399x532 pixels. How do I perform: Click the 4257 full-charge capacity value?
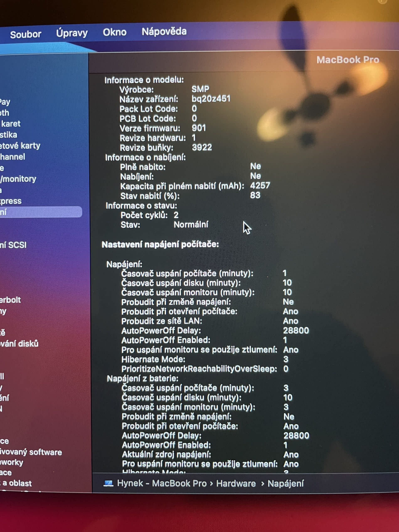click(x=260, y=185)
